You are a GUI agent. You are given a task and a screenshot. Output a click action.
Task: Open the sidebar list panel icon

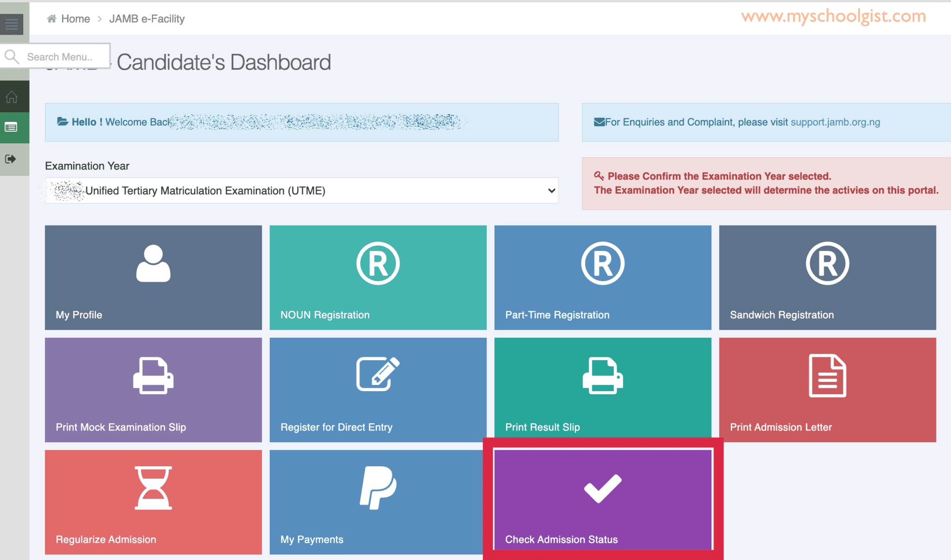point(11,127)
